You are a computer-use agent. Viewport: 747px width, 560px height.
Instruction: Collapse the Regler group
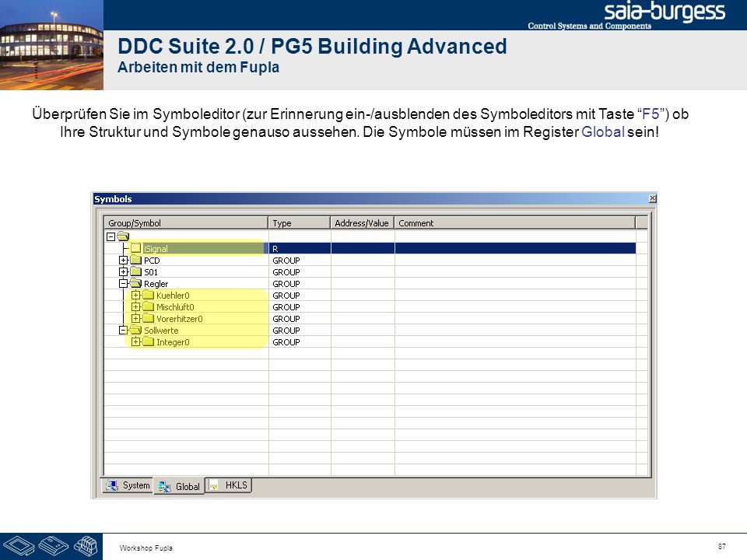coord(124,283)
